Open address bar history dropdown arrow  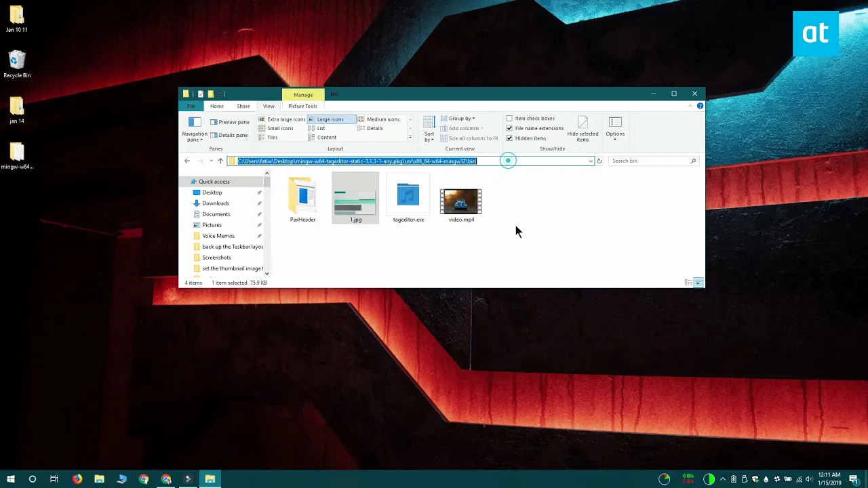[591, 161]
